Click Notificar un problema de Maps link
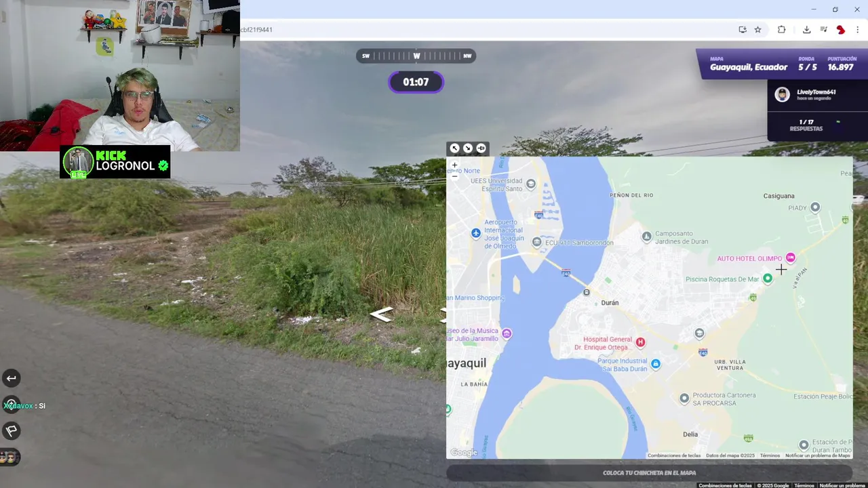868x488 pixels. click(818, 455)
